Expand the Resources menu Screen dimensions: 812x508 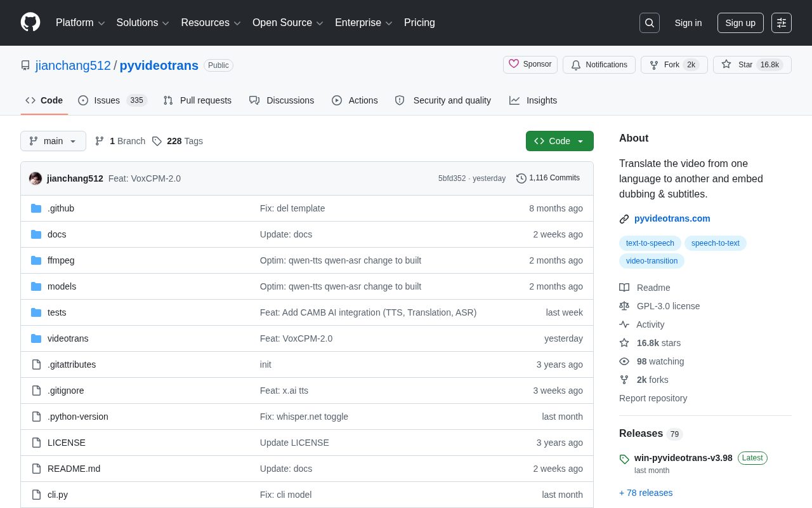(x=211, y=23)
